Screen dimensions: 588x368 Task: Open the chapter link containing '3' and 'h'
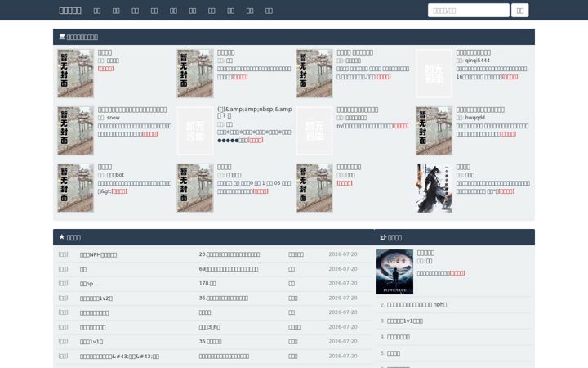pos(210,327)
